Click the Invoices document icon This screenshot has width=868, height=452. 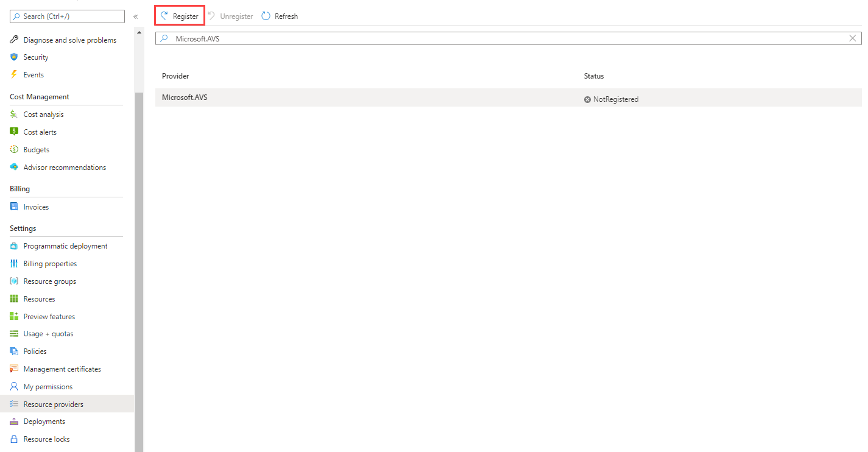click(13, 207)
